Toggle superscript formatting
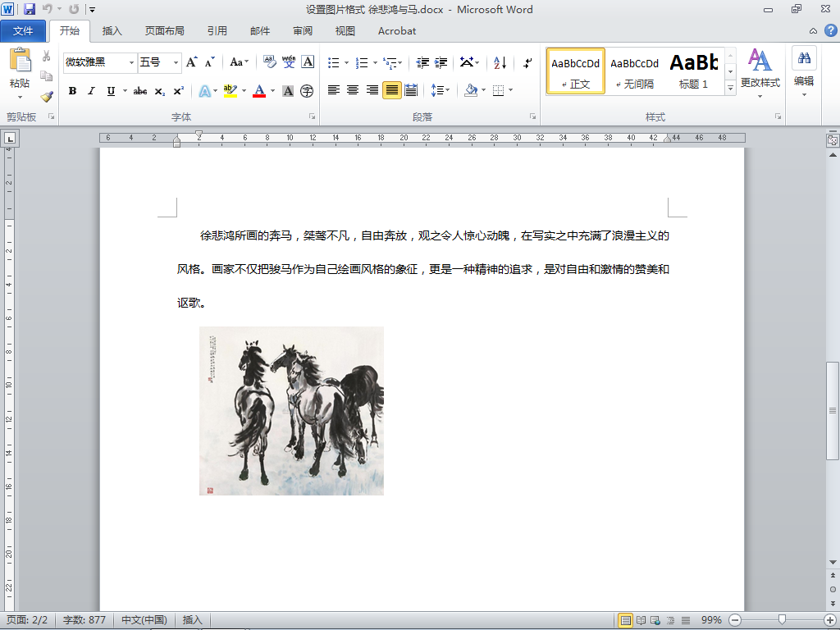This screenshot has height=630, width=840. 178,91
